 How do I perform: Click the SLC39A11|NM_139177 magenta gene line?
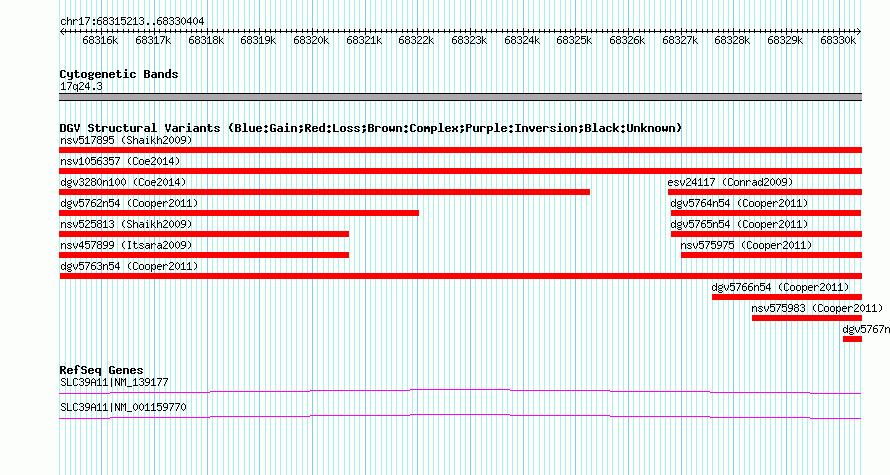(x=460, y=391)
